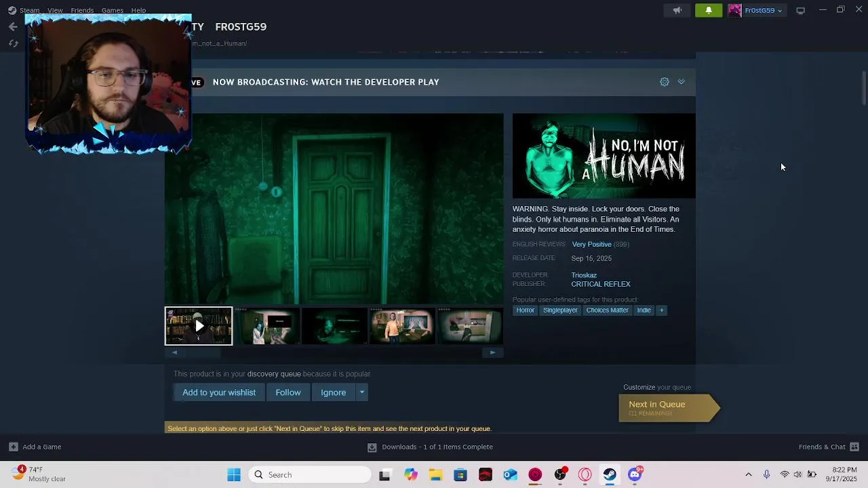Click the thumbnail strip scrollbar handle

[201, 352]
